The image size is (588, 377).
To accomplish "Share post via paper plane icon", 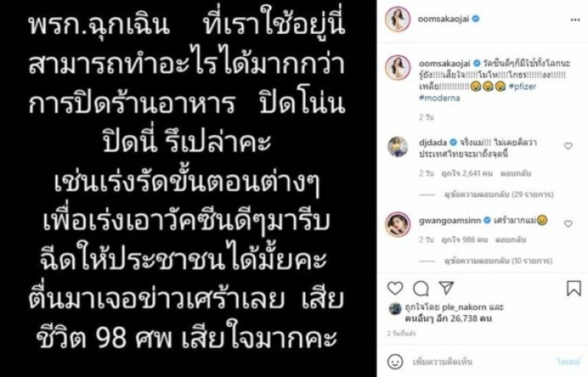I will (x=446, y=288).
